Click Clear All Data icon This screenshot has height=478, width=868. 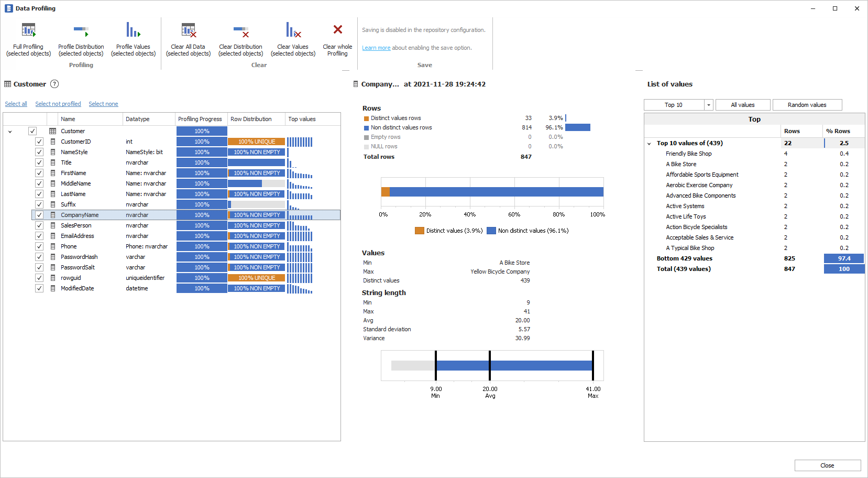(188, 30)
